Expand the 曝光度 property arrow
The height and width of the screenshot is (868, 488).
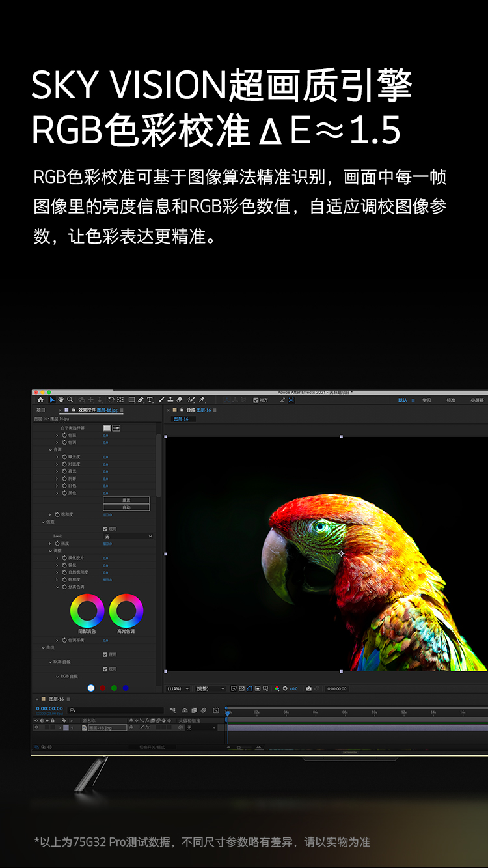point(57,457)
